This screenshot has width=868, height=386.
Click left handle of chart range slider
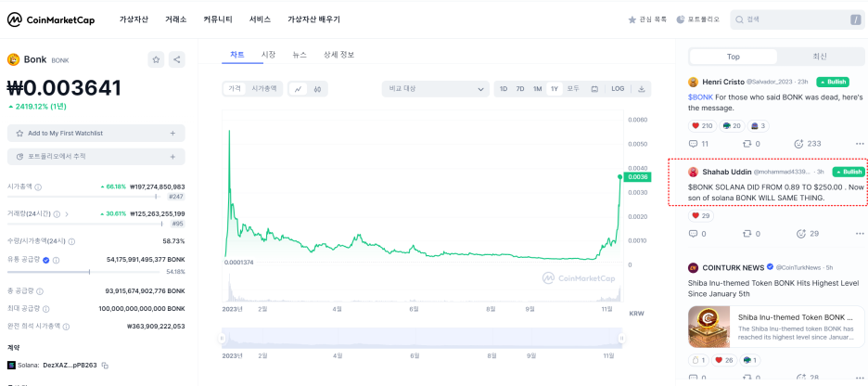click(223, 338)
